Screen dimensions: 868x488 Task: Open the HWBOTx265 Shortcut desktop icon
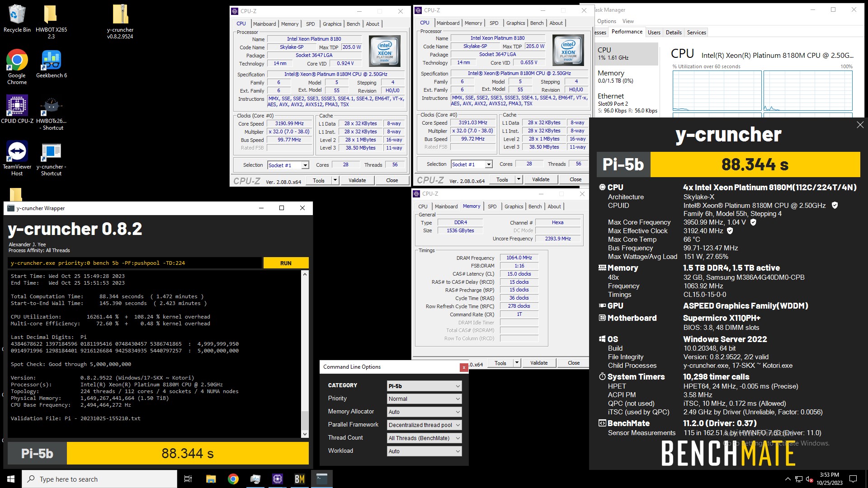(x=51, y=113)
